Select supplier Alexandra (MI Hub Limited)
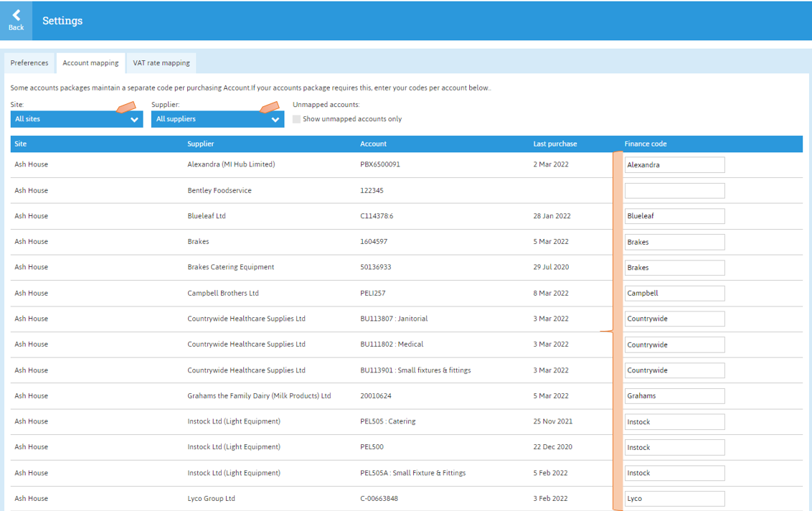 click(231, 164)
